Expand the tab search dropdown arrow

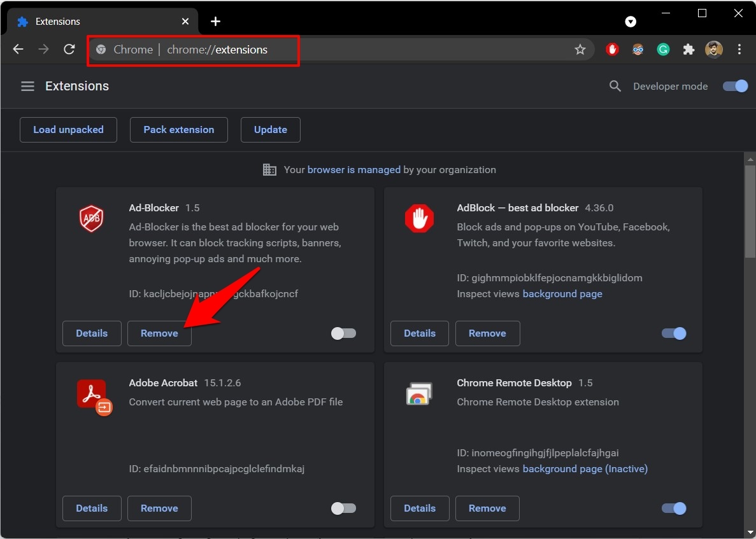(x=631, y=22)
